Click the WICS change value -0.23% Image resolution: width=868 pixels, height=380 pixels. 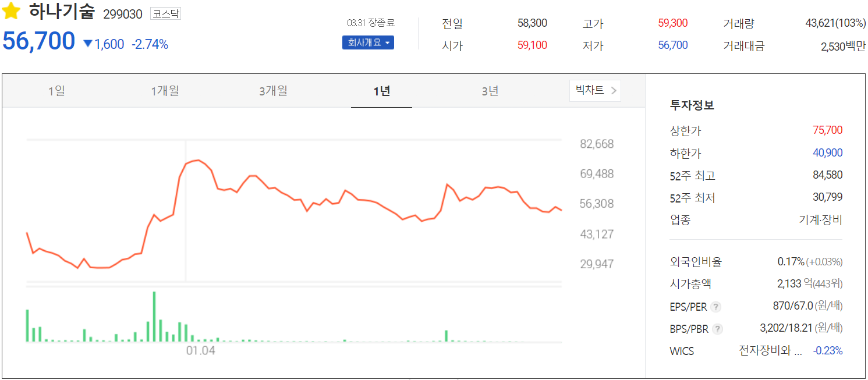[828, 351]
